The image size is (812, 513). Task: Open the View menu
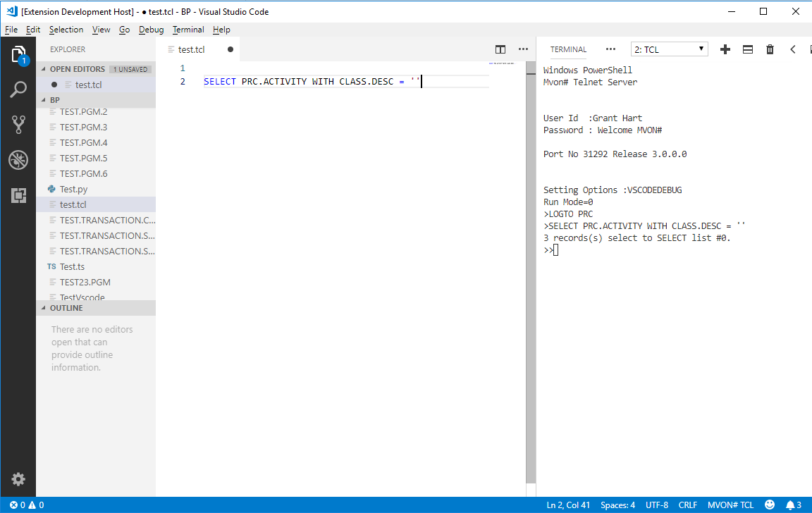[x=101, y=30]
